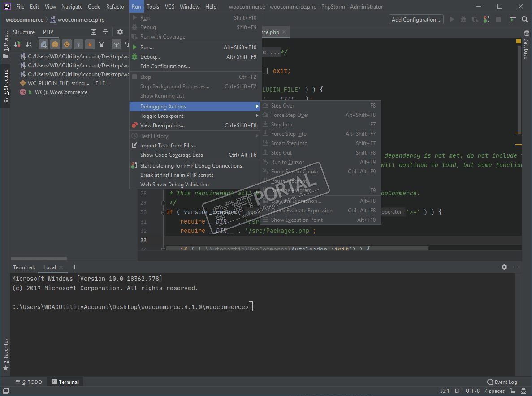
Task: Open the 2: Favorites side tab
Action: coord(5,354)
